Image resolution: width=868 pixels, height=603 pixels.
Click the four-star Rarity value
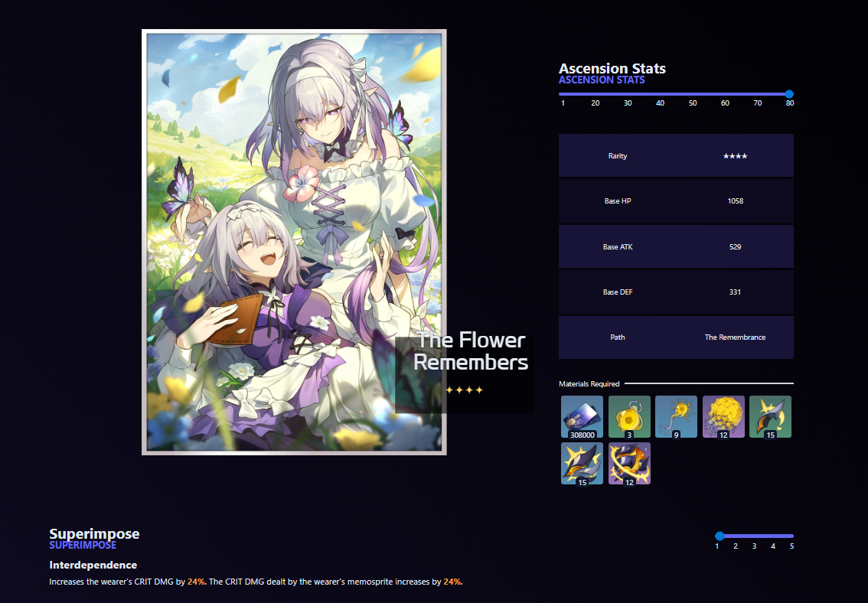(x=735, y=156)
